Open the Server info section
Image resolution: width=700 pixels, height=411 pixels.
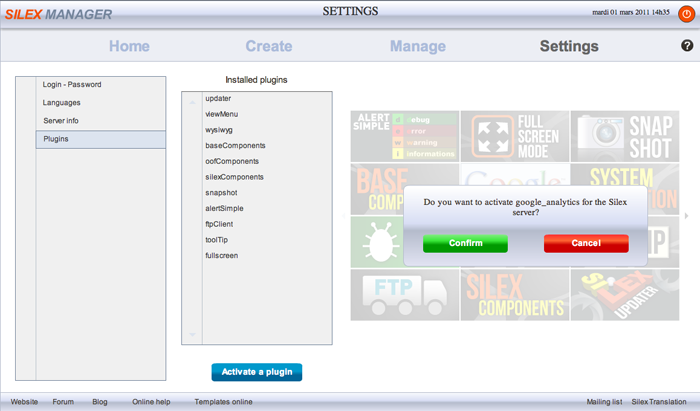[x=101, y=120]
